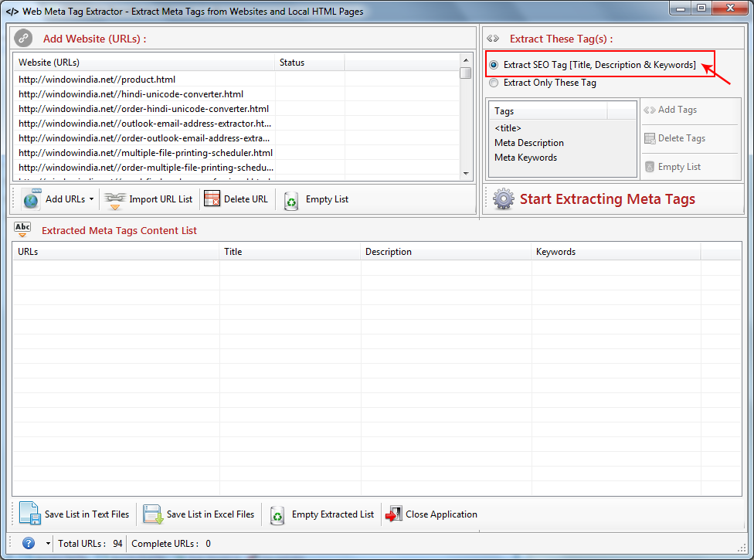754x560 pixels.
Task: Click the Empty List icon in tags panel
Action: pos(650,167)
